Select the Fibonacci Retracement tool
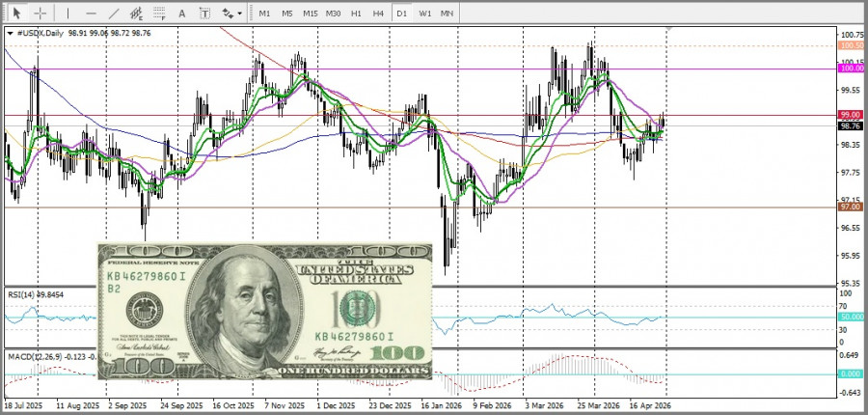The height and width of the screenshot is (415, 868). (159, 13)
